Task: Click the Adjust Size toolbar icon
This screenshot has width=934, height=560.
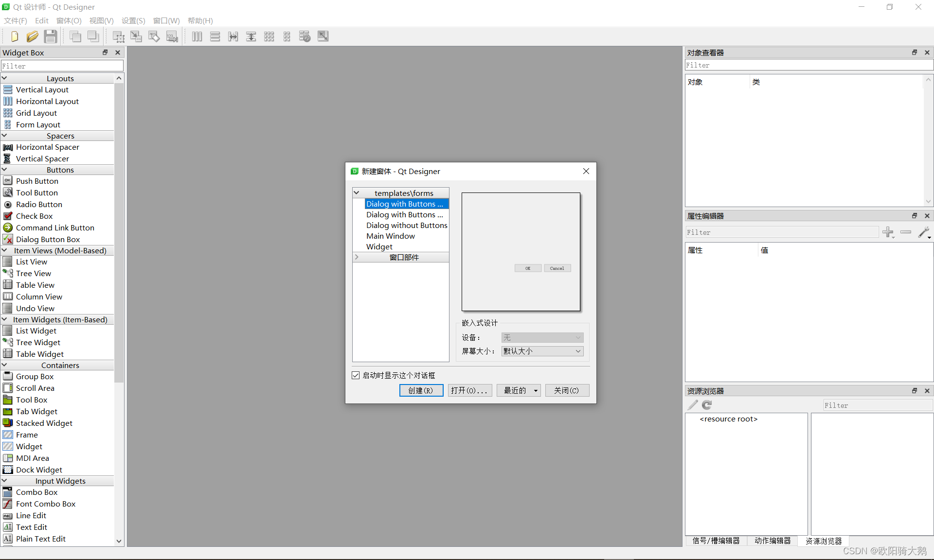Action: (323, 36)
